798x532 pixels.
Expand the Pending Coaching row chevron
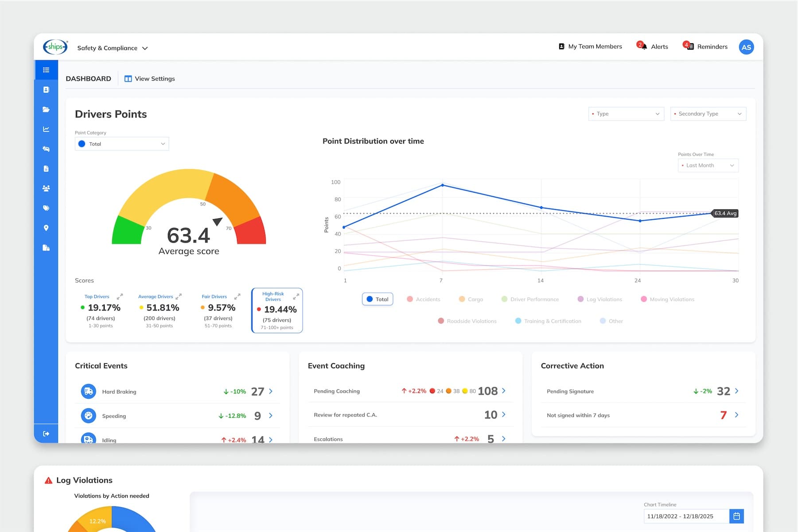[504, 391]
